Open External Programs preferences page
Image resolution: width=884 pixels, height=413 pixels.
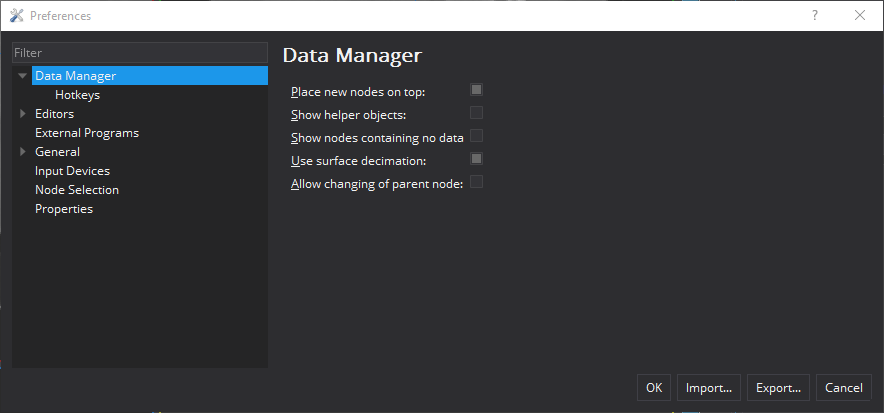tap(87, 133)
